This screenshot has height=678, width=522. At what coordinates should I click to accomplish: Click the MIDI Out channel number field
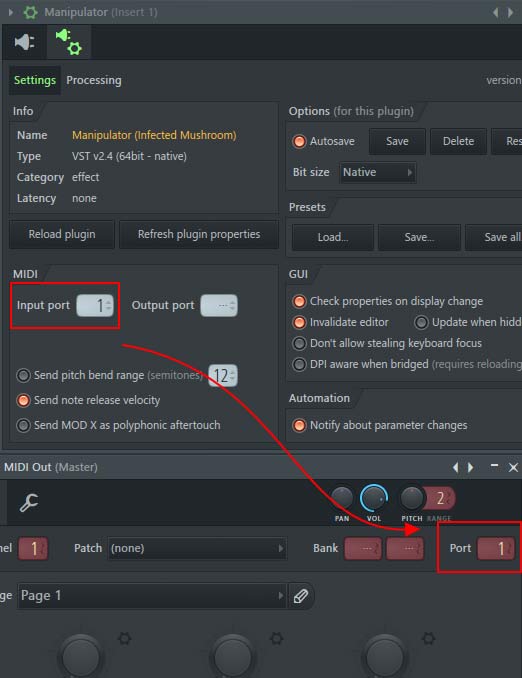[33, 548]
